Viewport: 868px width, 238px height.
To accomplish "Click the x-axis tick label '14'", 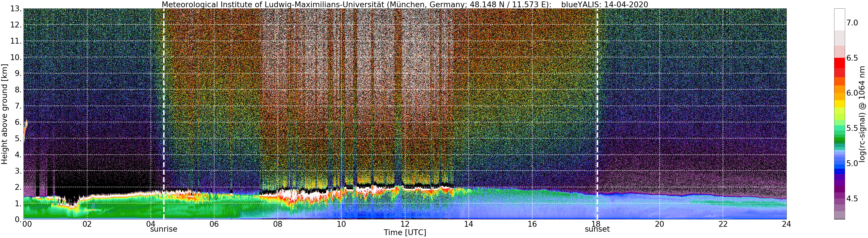I will [x=468, y=224].
